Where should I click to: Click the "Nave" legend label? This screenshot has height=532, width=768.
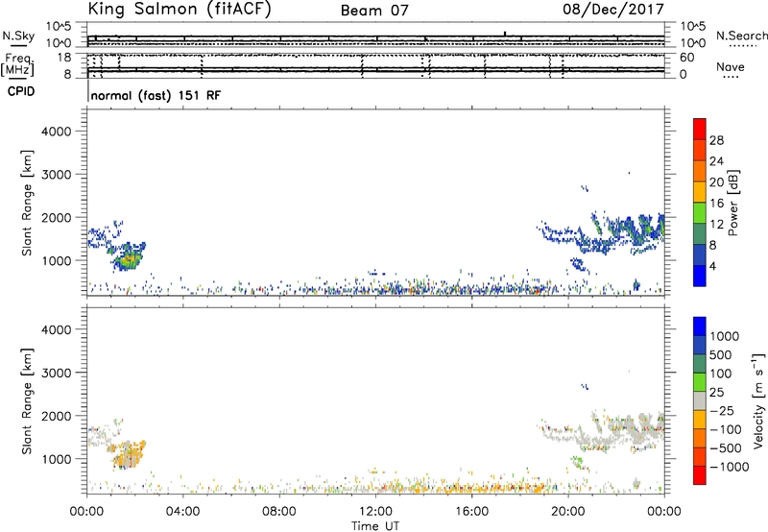pyautogui.click(x=731, y=67)
